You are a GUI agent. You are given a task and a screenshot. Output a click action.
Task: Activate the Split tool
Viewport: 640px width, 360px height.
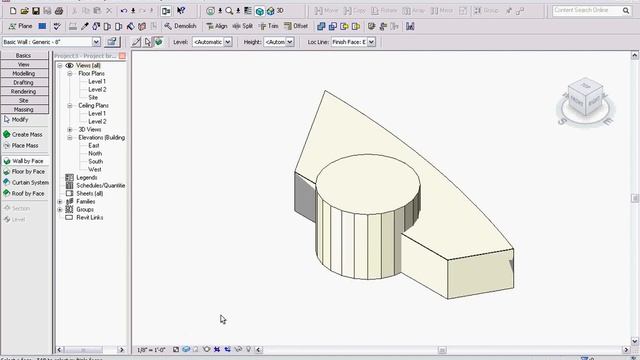pyautogui.click(x=242, y=26)
